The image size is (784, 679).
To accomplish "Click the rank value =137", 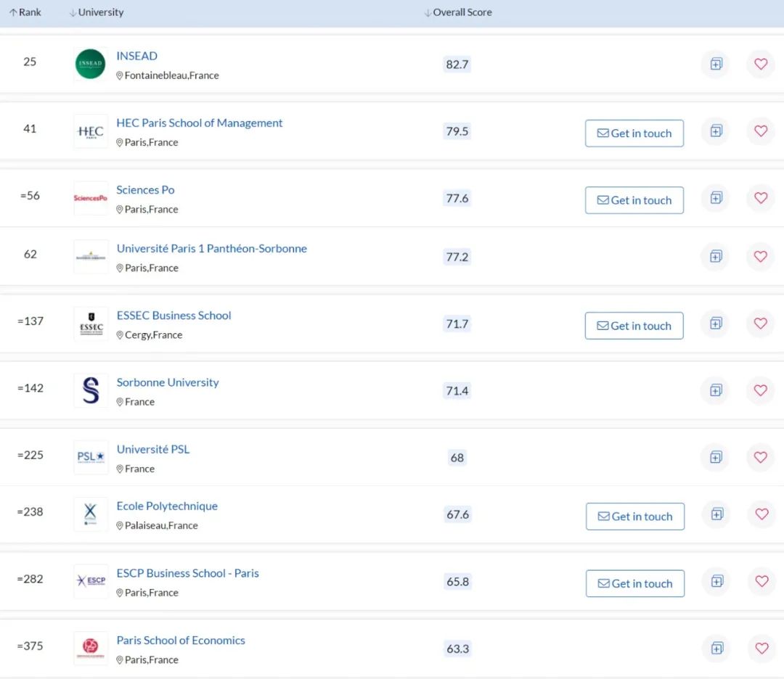I will [30, 321].
